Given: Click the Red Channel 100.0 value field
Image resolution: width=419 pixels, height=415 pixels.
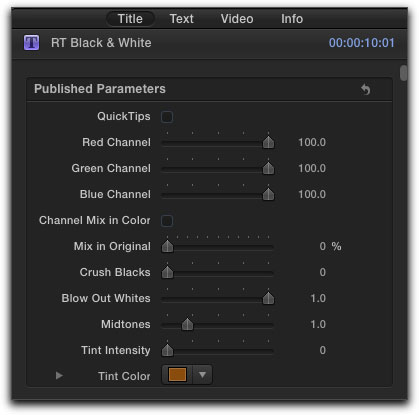Looking at the screenshot, I should [x=312, y=142].
